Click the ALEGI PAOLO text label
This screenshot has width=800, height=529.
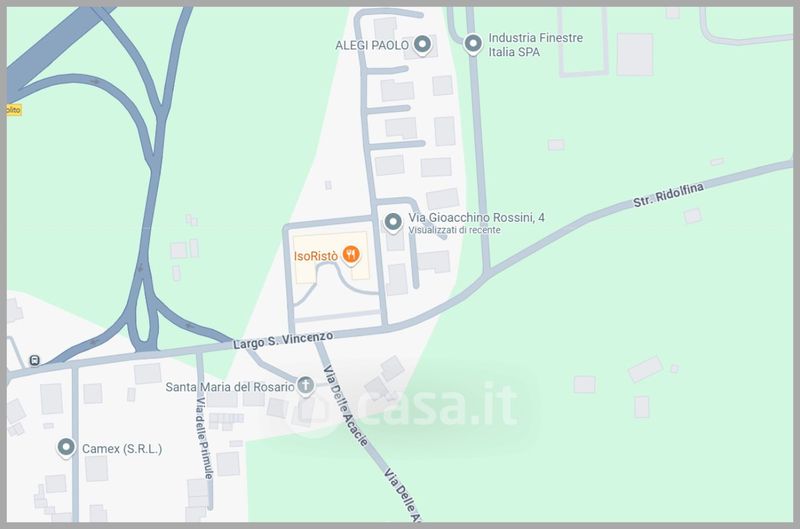click(x=372, y=45)
